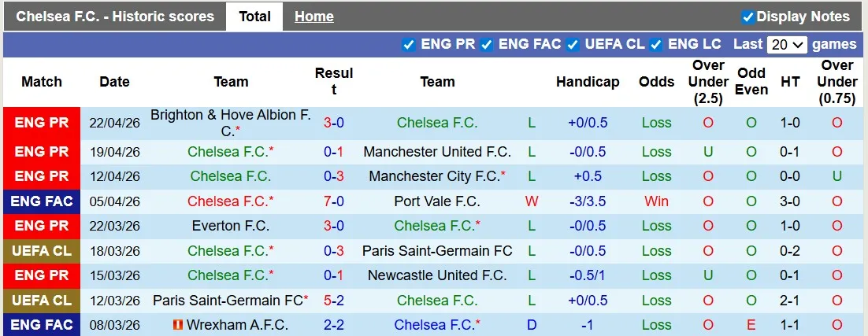Switch to the Home tab
Viewport: 868px width, 336px height.
313,17
